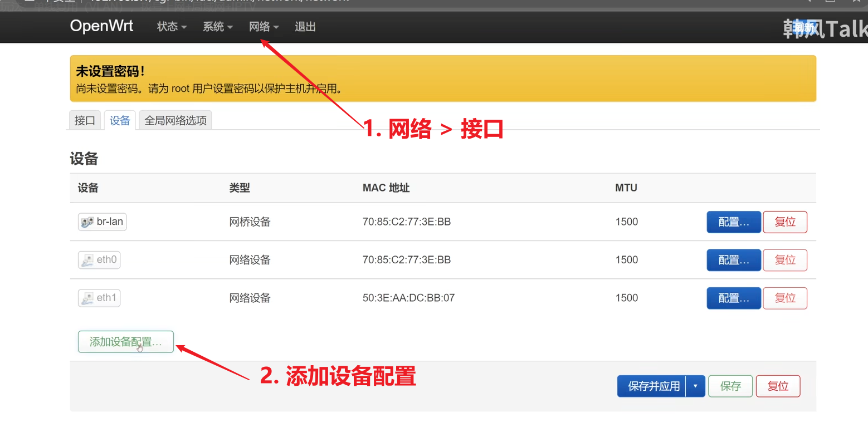This screenshot has width=868, height=442.
Task: Open the 全局网络选项 tab
Action: (x=175, y=120)
